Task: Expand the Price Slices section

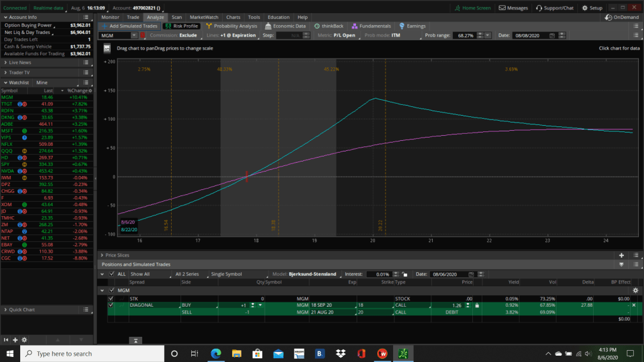Action: click(102, 255)
